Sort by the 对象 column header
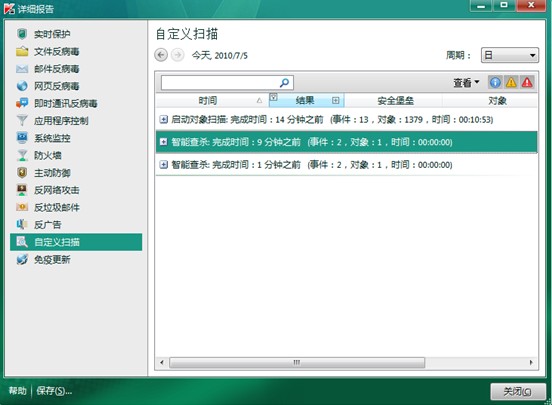 click(497, 101)
